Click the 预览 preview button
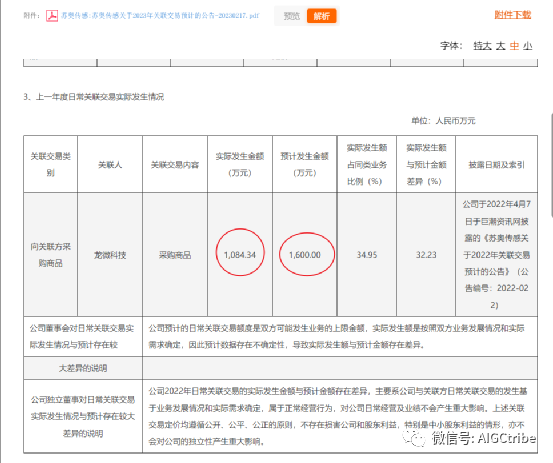Image resolution: width=553 pixels, height=463 pixels. (x=292, y=16)
